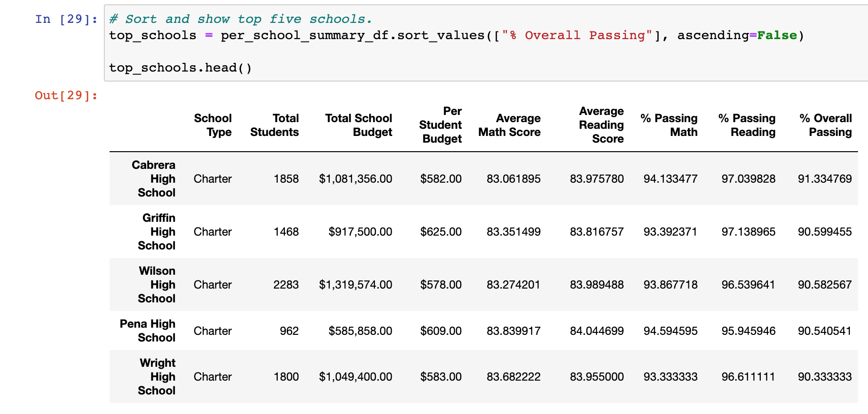Click math score 83.839917
This screenshot has width=868, height=414.
point(514,331)
